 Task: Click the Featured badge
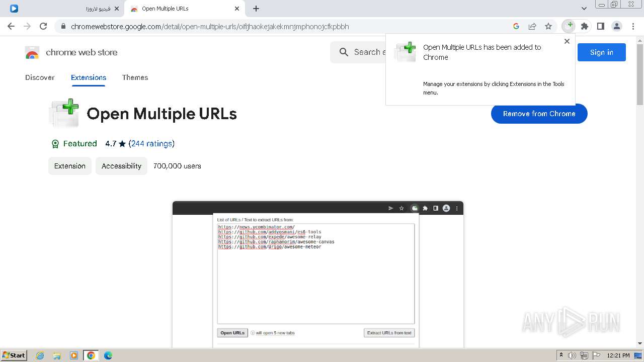(x=74, y=144)
